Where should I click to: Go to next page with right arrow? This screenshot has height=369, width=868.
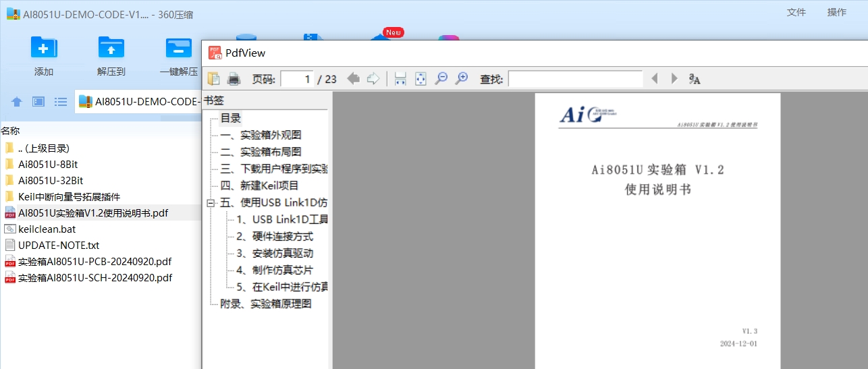(x=373, y=79)
